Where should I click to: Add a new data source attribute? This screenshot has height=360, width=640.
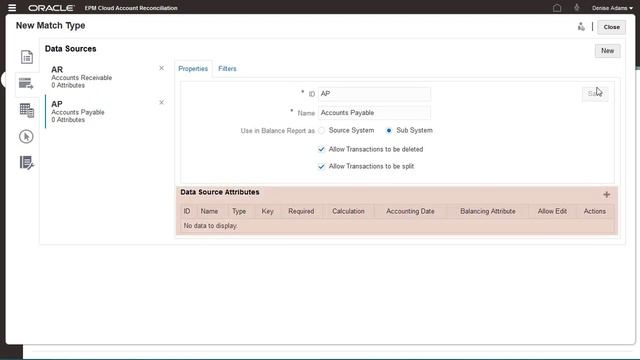607,195
